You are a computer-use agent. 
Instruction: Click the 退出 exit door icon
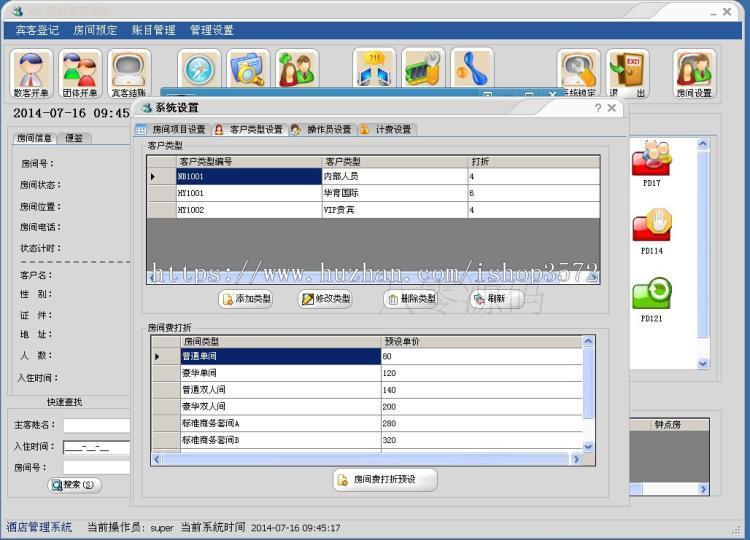point(627,74)
